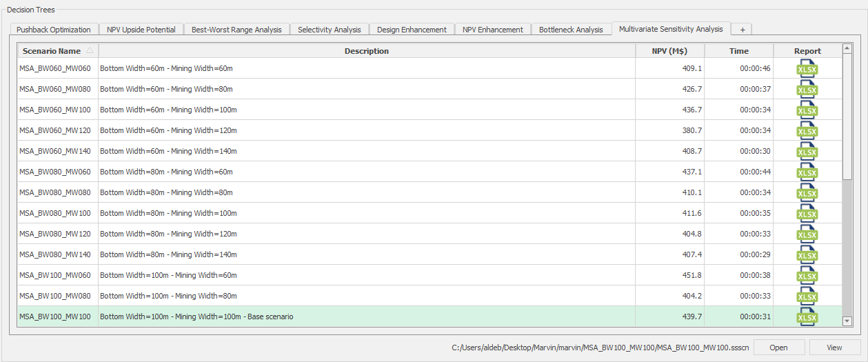This screenshot has height=362, width=868.
Task: Switch to Pushback Optimization tab
Action: point(54,30)
